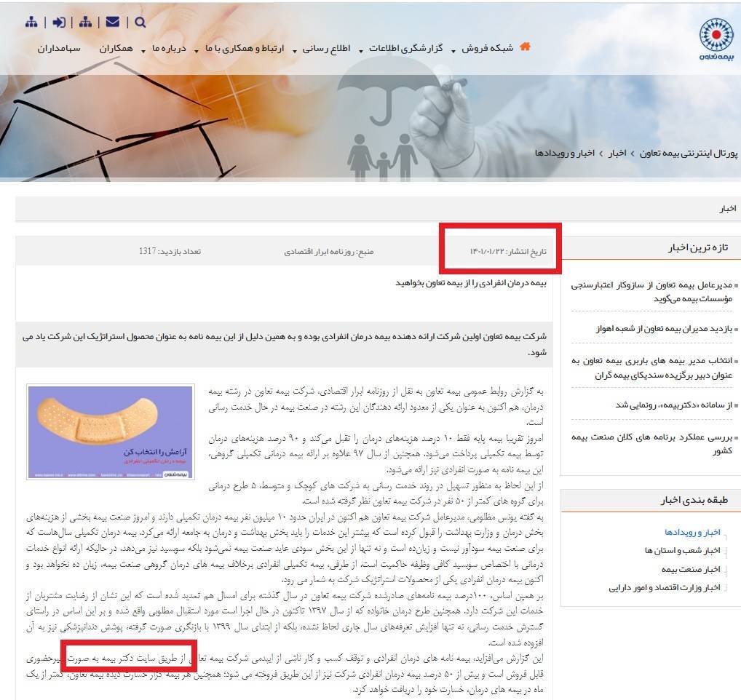Click the publication date تاریخ انتشار ۱۴۰۱/۰۱/۲۲
This screenshot has width=741, height=700.
click(x=508, y=251)
